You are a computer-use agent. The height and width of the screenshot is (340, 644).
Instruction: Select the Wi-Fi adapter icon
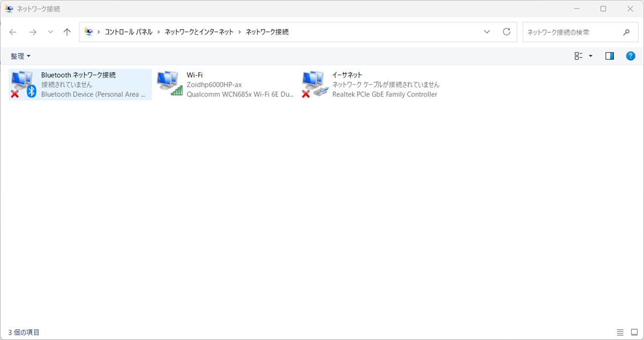(x=169, y=84)
